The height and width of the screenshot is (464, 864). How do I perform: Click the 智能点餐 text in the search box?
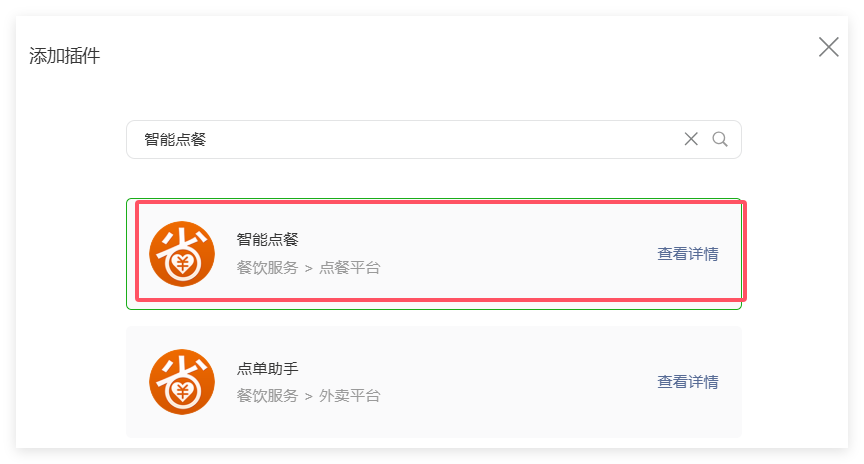[x=175, y=139]
